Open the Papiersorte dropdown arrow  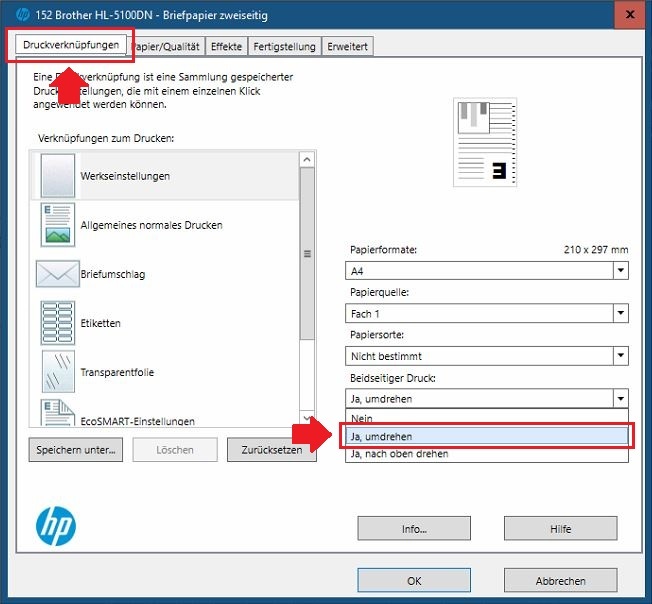pos(620,356)
